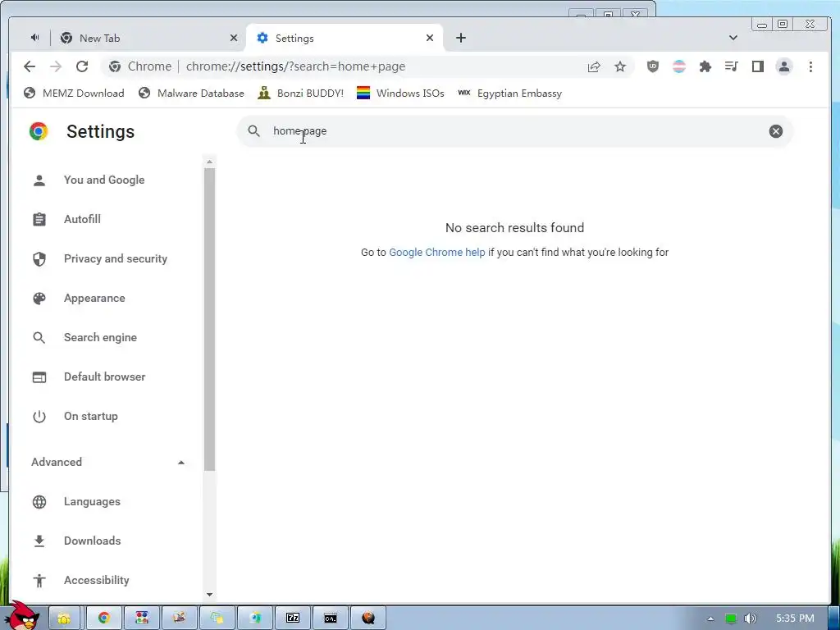Go to On startup settings

click(90, 416)
